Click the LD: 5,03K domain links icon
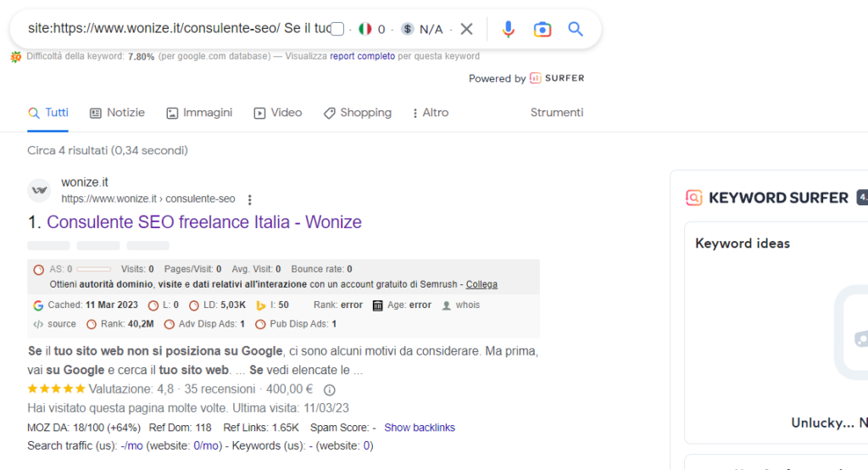This screenshot has height=470, width=868. [194, 305]
